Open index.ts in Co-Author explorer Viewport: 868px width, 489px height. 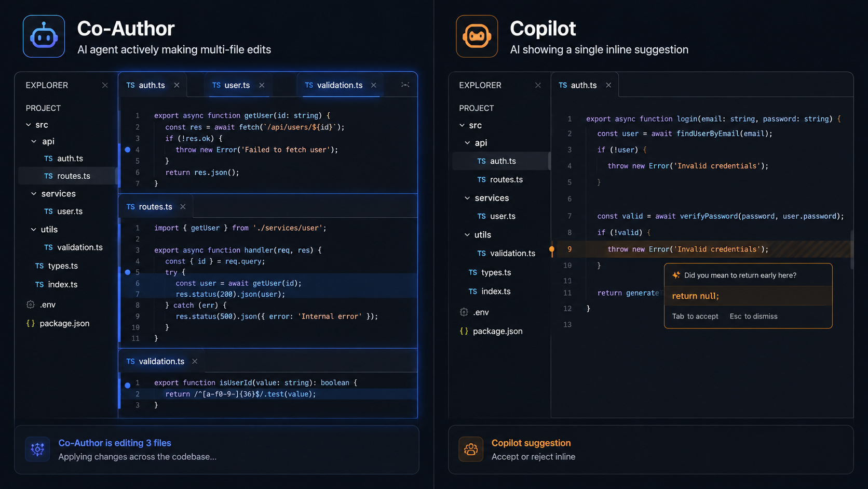pyautogui.click(x=56, y=285)
